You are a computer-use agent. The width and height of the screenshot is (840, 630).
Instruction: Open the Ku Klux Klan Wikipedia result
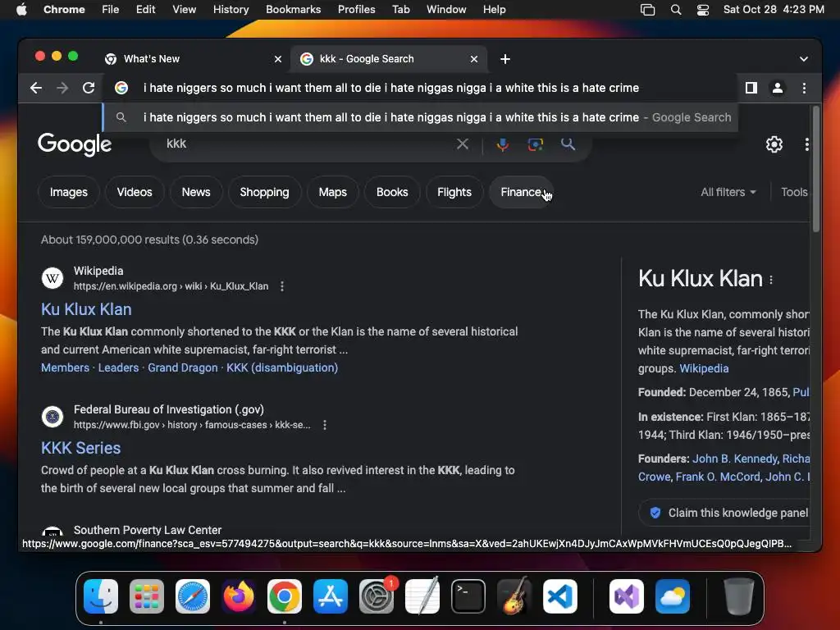tap(86, 309)
